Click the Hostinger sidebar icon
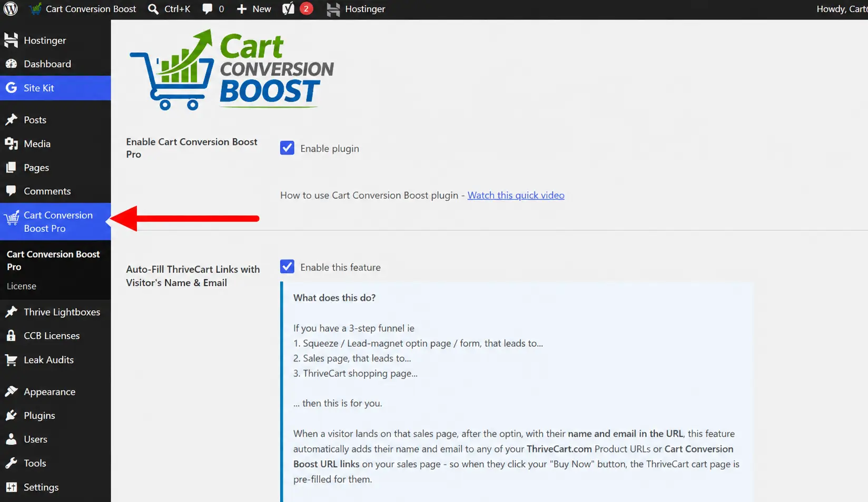Image resolution: width=868 pixels, height=502 pixels. [11, 40]
